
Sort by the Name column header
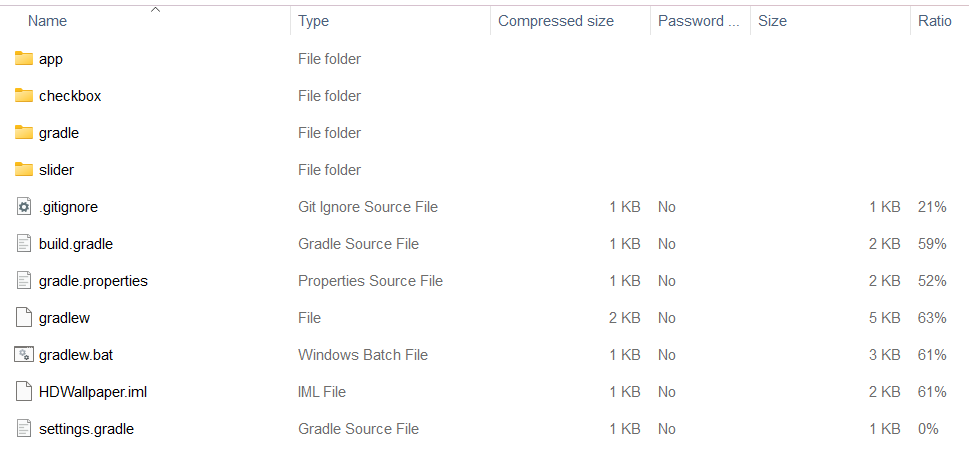(x=47, y=21)
